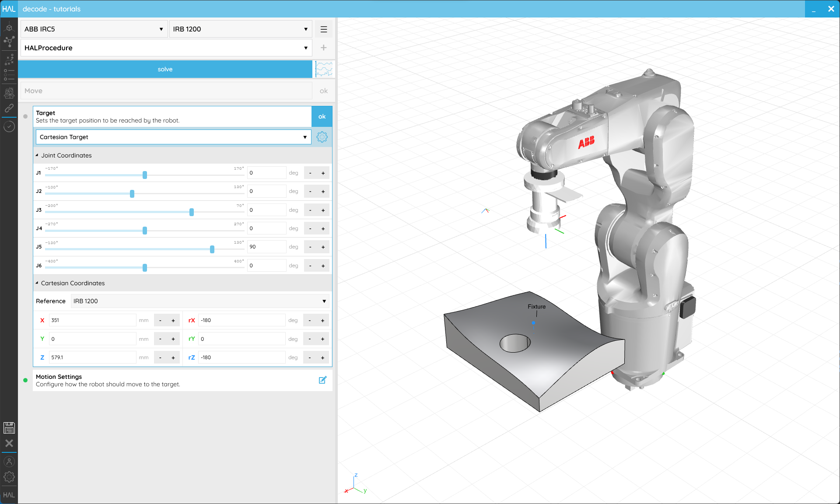
Task: Decrease J3 with minus button
Action: [310, 210]
